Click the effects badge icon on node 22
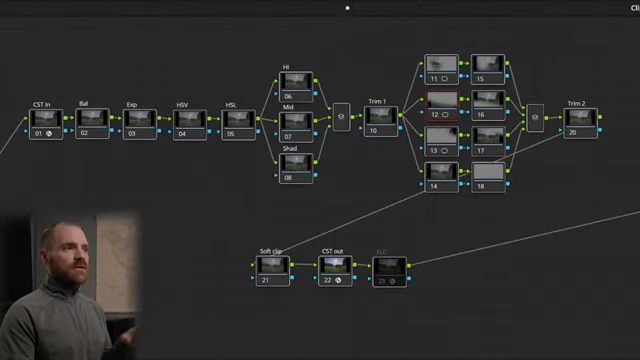This screenshot has width=640, height=360. click(338, 280)
